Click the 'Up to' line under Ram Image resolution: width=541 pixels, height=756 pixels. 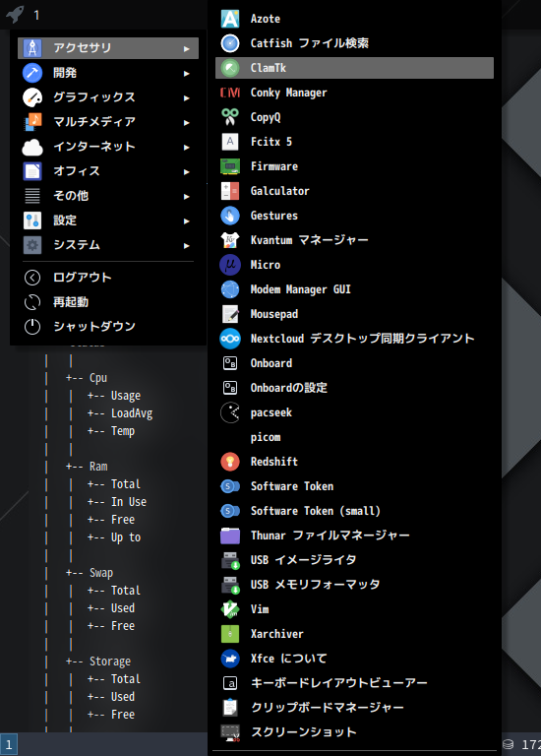126,537
